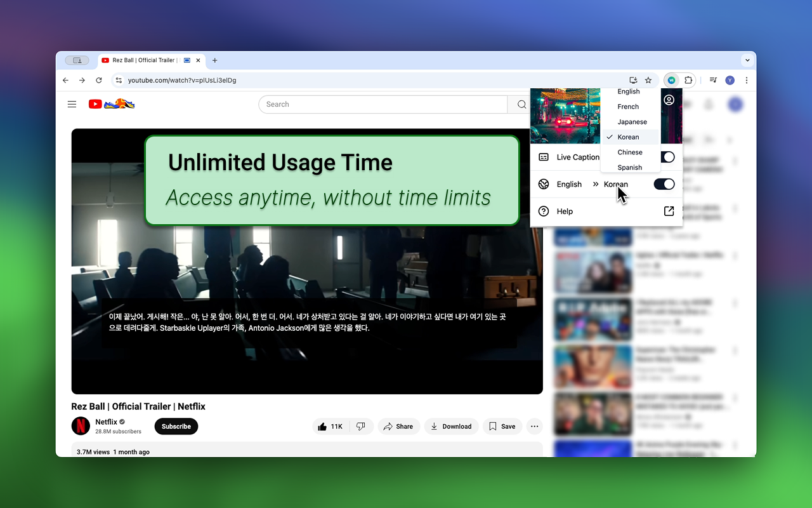
Task: Toggle the English to Korean translation switch
Action: click(x=664, y=184)
